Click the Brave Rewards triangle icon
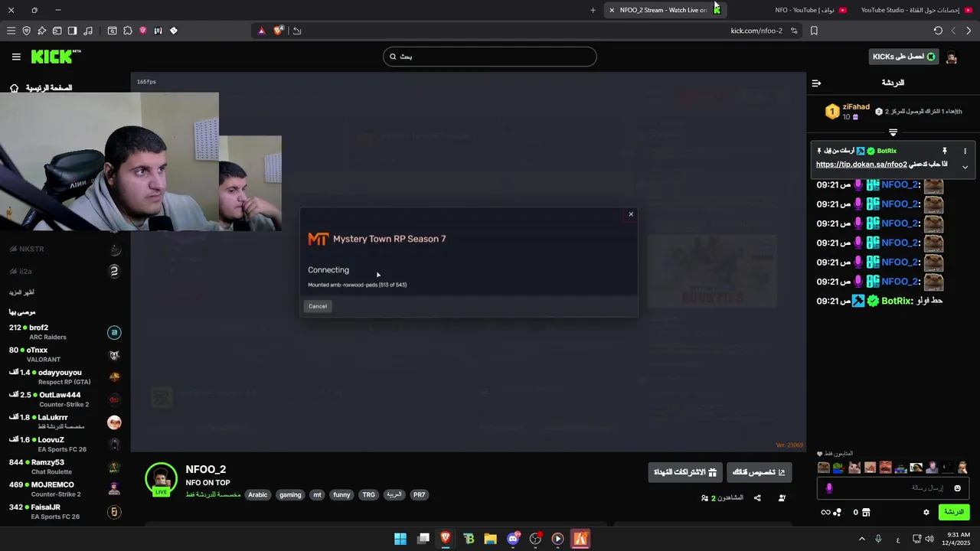This screenshot has height=551, width=980. 261,31
